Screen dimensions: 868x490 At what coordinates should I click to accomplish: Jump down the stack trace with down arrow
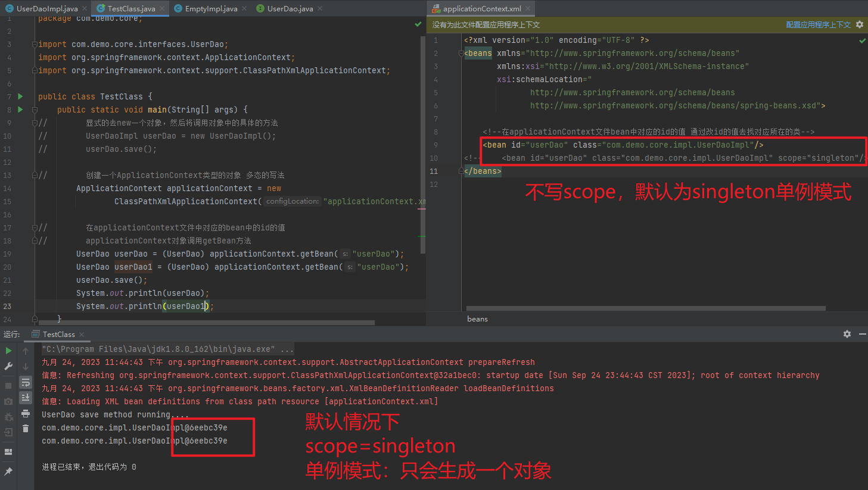pos(26,367)
